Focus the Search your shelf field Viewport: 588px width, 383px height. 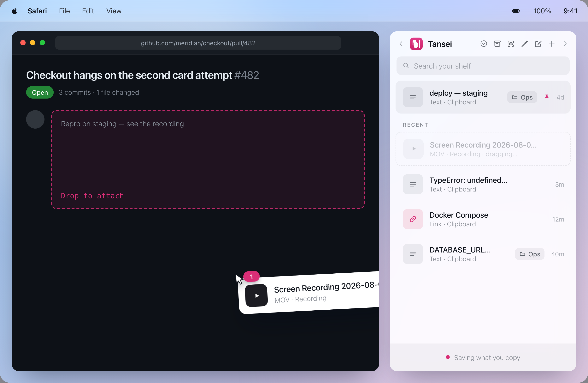(483, 66)
